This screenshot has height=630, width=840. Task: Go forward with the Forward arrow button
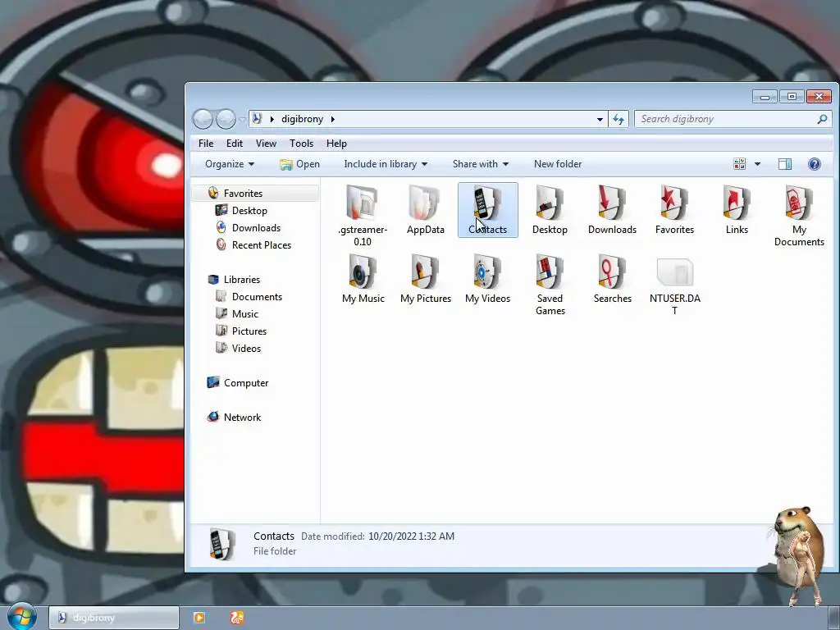226,119
